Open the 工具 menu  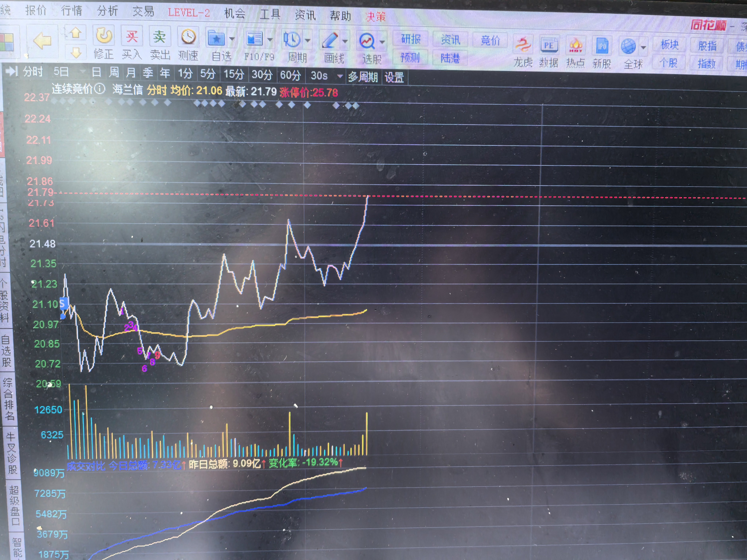(270, 14)
